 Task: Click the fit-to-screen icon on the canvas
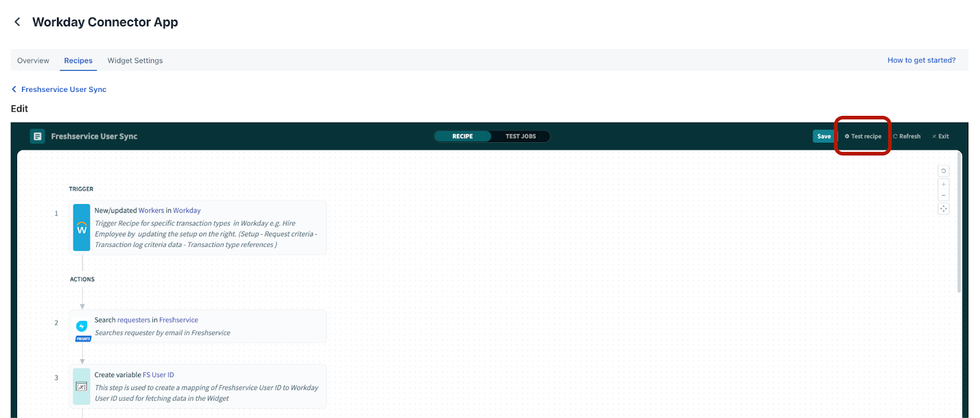943,209
